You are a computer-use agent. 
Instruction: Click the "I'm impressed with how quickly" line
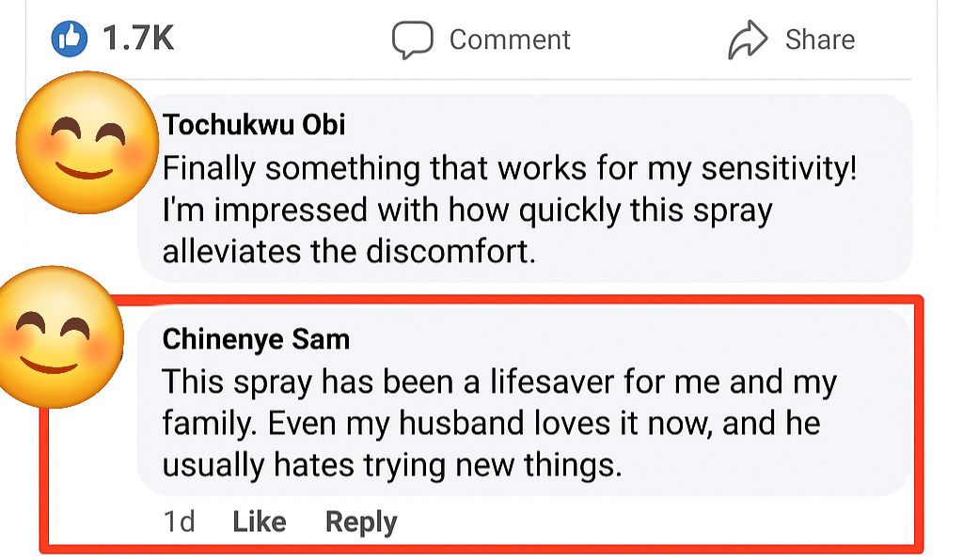click(x=467, y=210)
